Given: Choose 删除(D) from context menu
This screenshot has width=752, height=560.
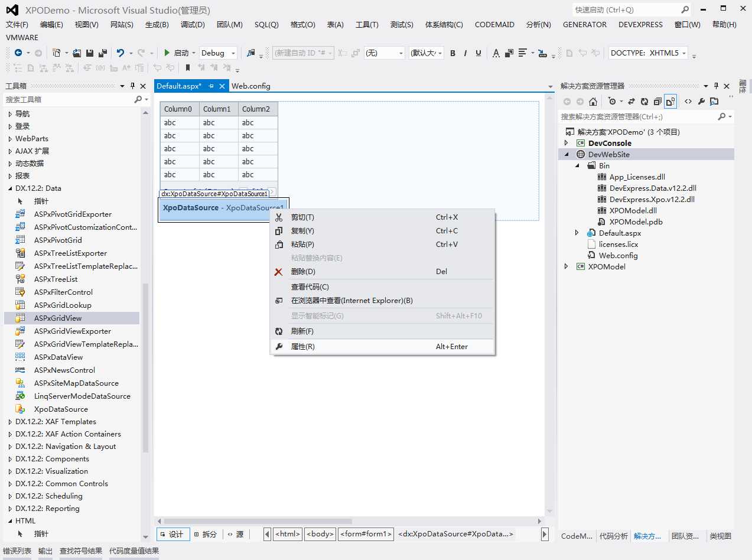Looking at the screenshot, I should [x=382, y=272].
